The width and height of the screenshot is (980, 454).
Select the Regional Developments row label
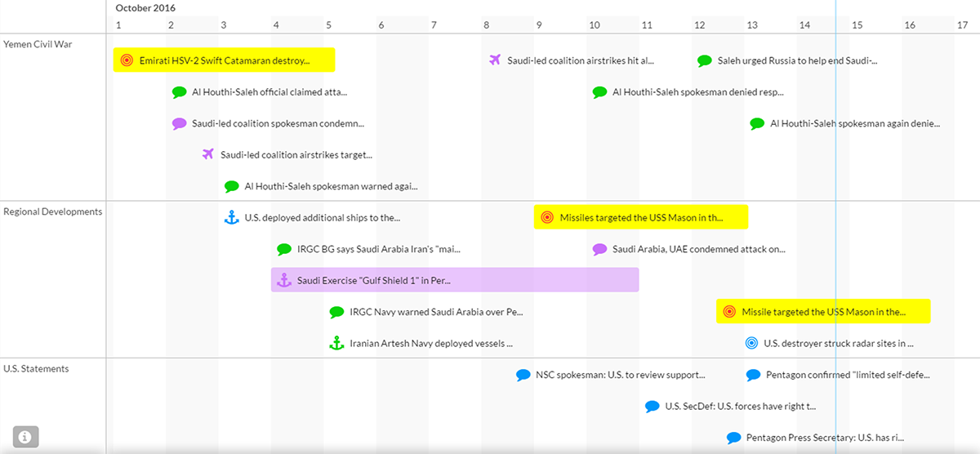[x=53, y=211]
